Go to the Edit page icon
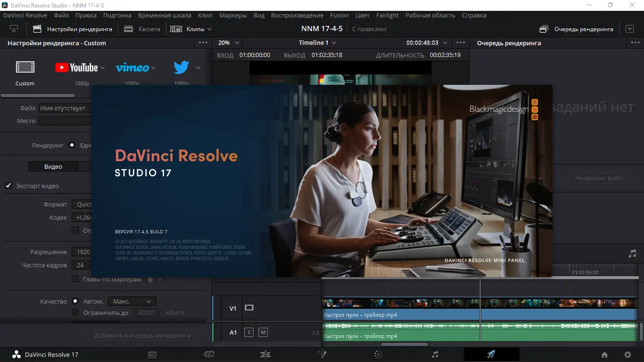This screenshot has width=644, height=362. coord(265,354)
